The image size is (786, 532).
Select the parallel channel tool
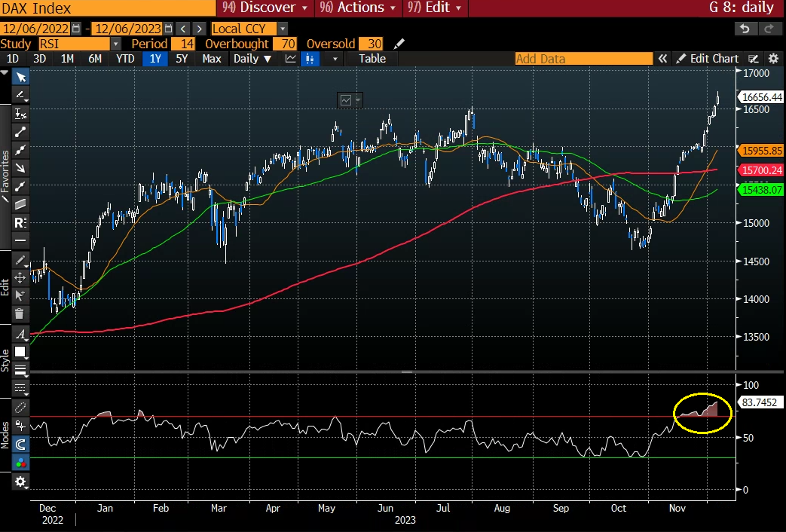[x=20, y=204]
